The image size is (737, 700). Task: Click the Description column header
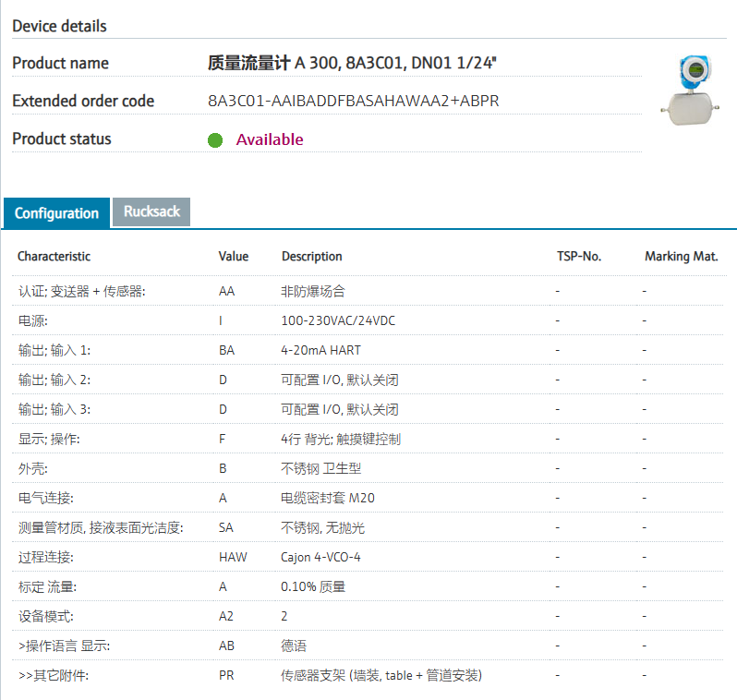[311, 256]
